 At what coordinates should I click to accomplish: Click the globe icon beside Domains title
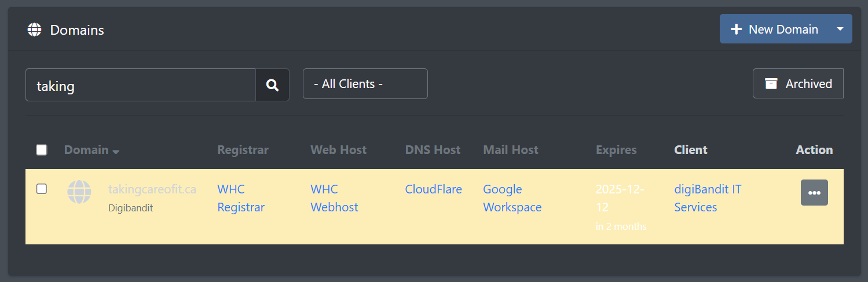point(35,30)
